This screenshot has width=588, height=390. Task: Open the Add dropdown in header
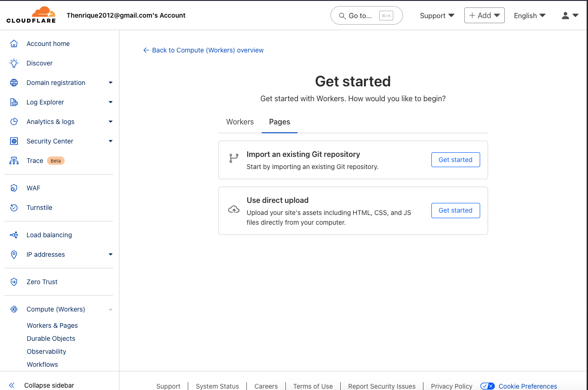coord(484,15)
